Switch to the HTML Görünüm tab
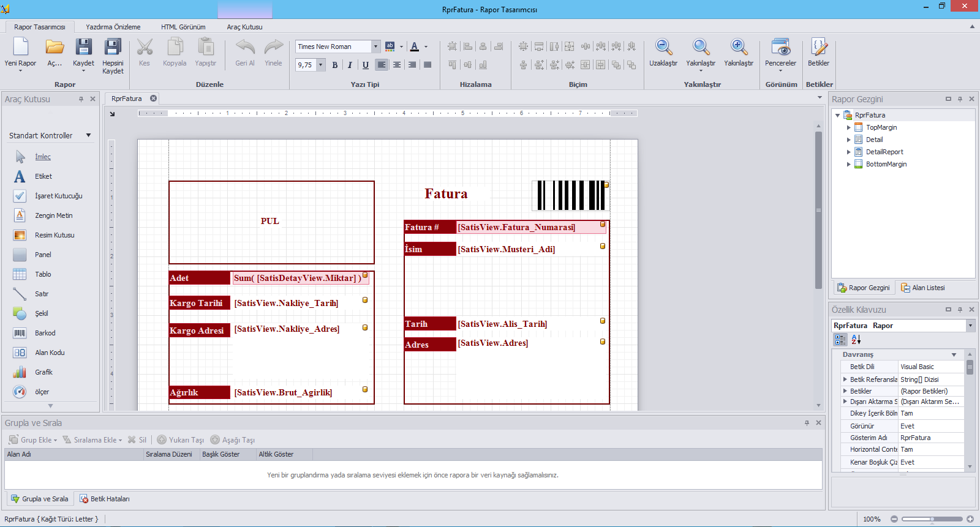Image resolution: width=980 pixels, height=527 pixels. (183, 27)
